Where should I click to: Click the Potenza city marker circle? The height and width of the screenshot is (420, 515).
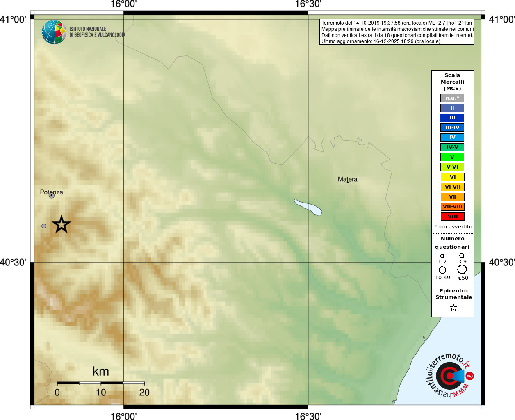tap(52, 195)
